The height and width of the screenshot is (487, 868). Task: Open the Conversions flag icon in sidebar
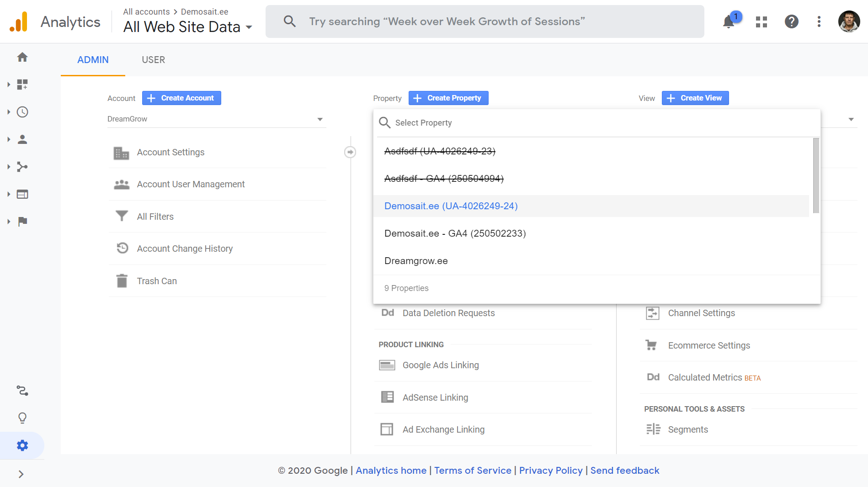tap(22, 222)
